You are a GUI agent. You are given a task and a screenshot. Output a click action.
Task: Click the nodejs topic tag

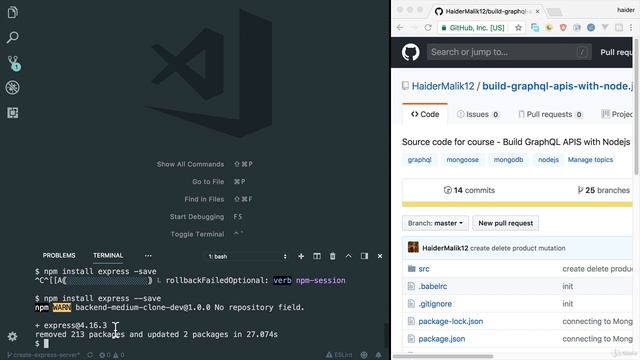pyautogui.click(x=548, y=160)
